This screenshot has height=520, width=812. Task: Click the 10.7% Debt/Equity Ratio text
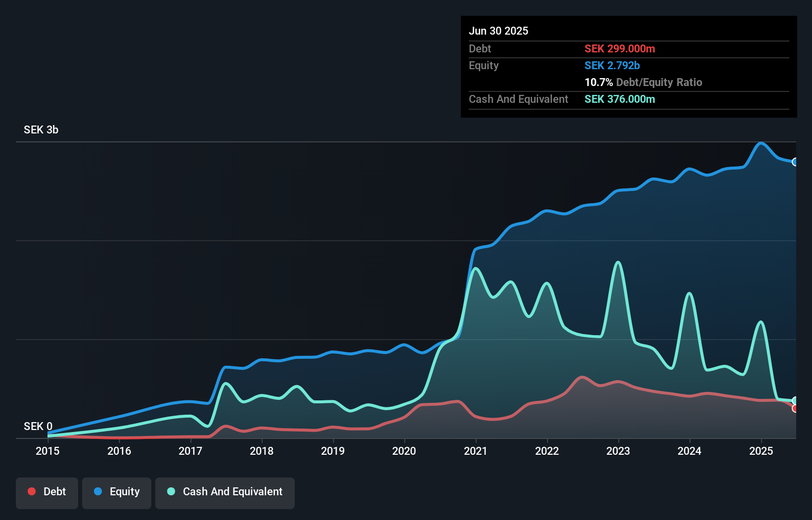643,83
